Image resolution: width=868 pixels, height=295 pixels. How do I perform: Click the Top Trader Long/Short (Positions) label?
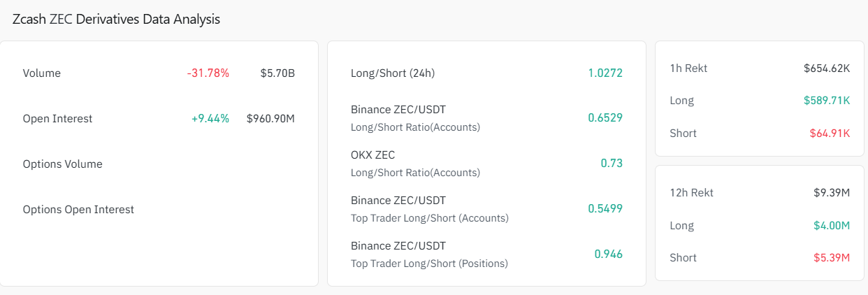coord(429,263)
